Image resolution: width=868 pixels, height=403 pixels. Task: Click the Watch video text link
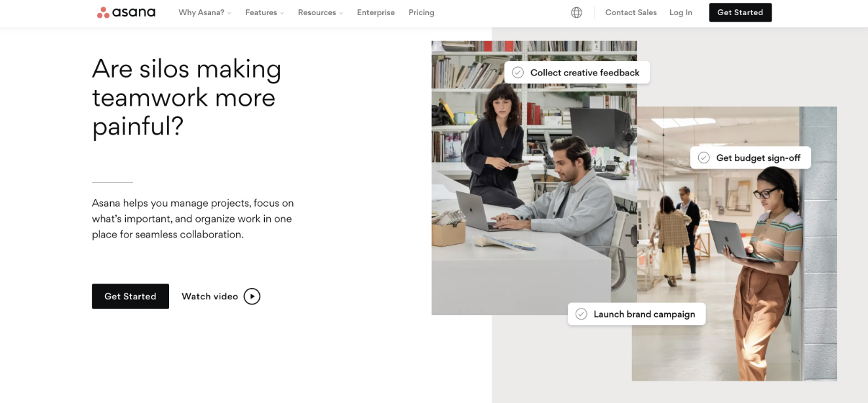210,297
